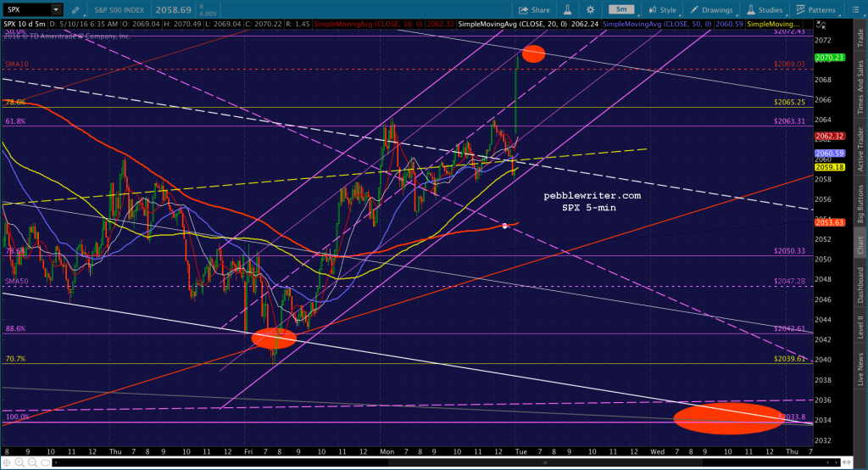Click the $2050.33 level label

789,251
